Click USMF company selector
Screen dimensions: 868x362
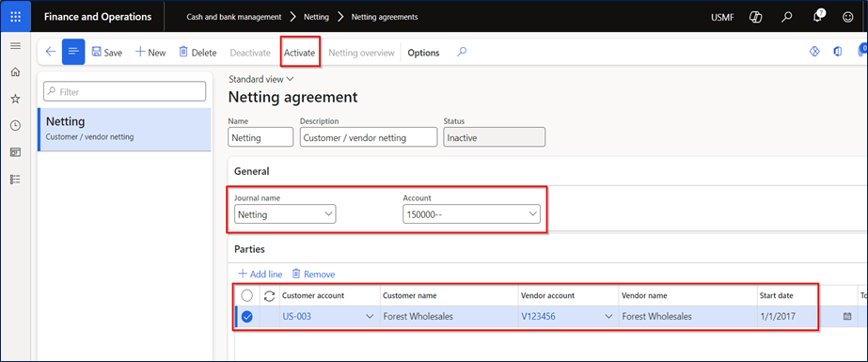coord(722,17)
